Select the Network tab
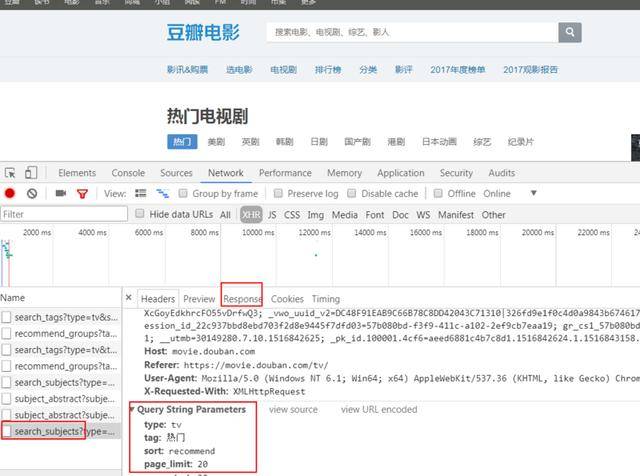This screenshot has width=640, height=476. click(x=226, y=173)
